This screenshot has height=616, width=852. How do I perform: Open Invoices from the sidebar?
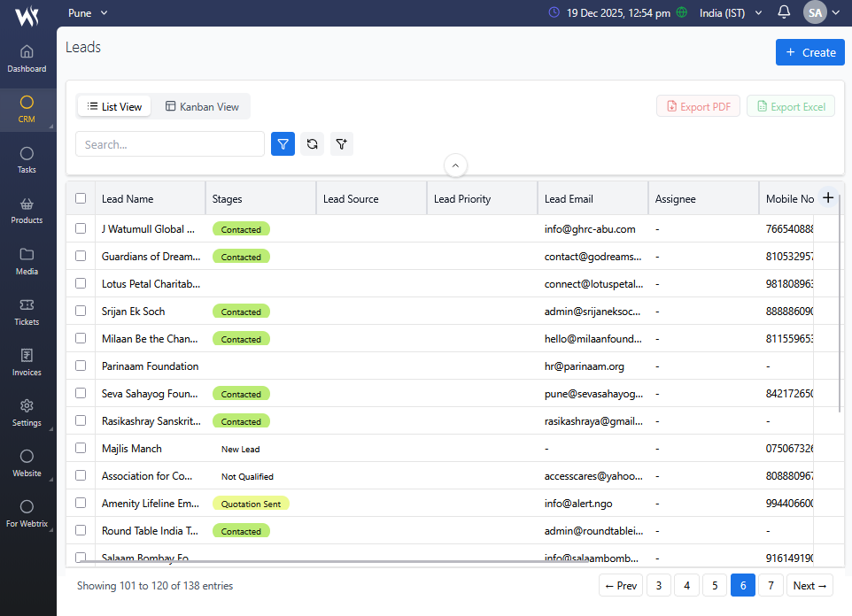pos(27,362)
